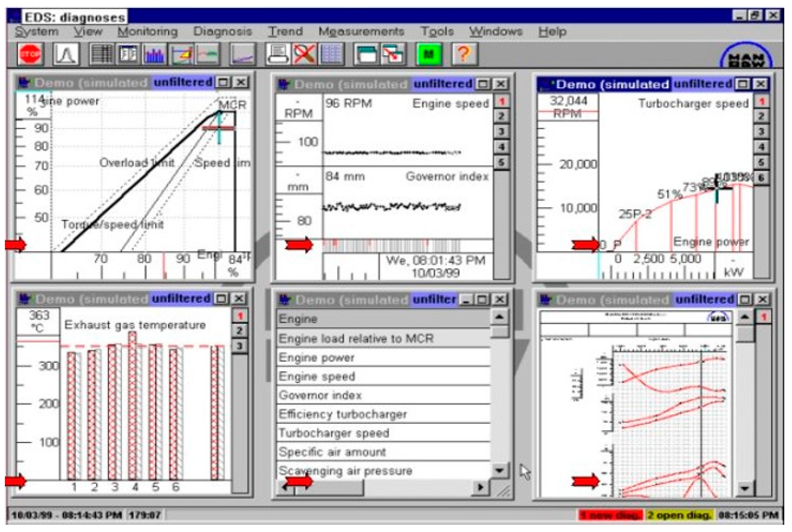Select channel 2 in Exhaust gas temperature window
Viewport: 792px width, 532px height.
(240, 330)
